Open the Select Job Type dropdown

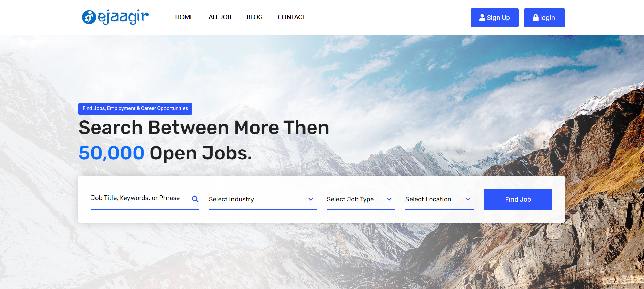pyautogui.click(x=361, y=199)
